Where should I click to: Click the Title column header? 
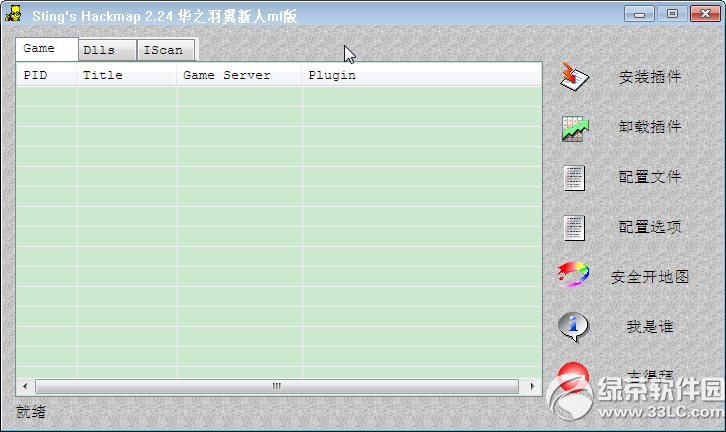126,75
